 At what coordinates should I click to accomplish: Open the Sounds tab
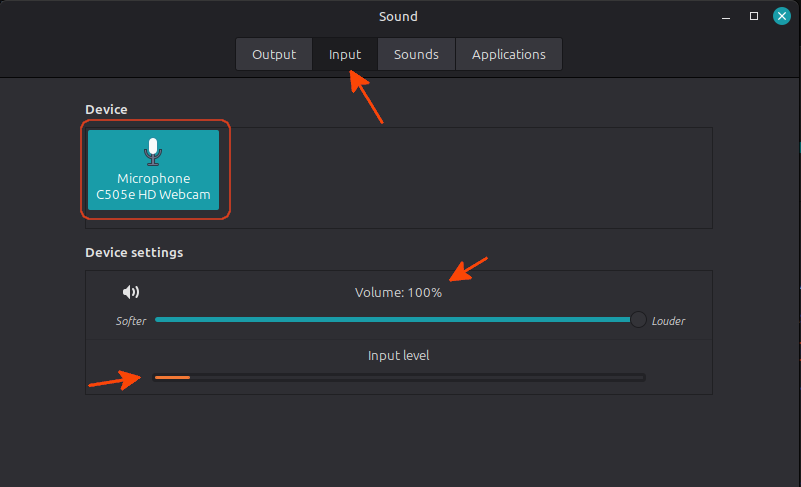416,54
